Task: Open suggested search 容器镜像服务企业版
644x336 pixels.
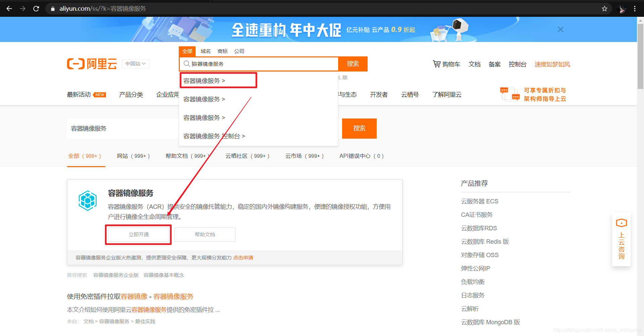Action: [x=116, y=275]
